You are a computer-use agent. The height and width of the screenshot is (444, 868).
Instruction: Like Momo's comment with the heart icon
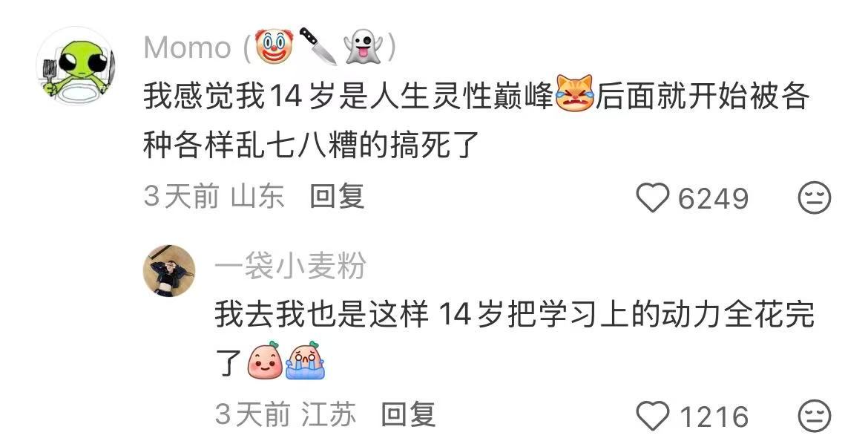pos(653,198)
